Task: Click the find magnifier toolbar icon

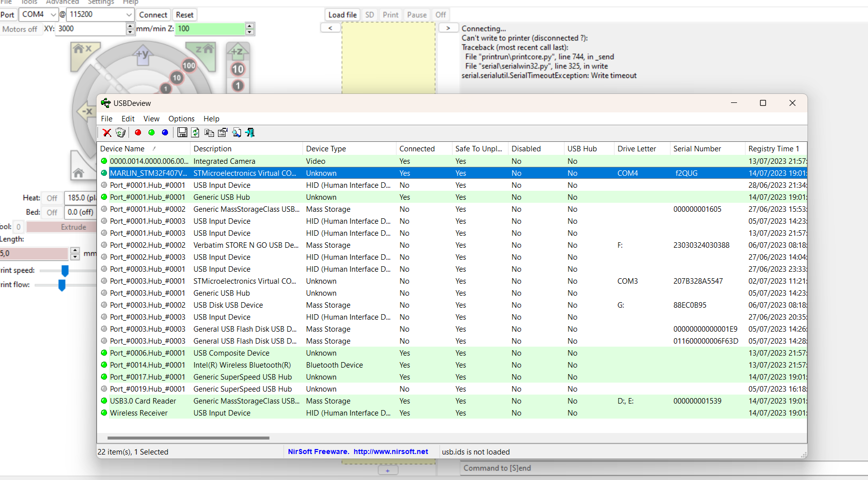Action: (x=236, y=132)
